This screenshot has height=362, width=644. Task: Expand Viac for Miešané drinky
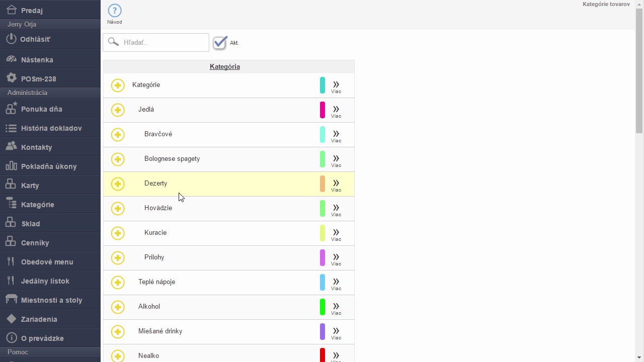(x=336, y=333)
